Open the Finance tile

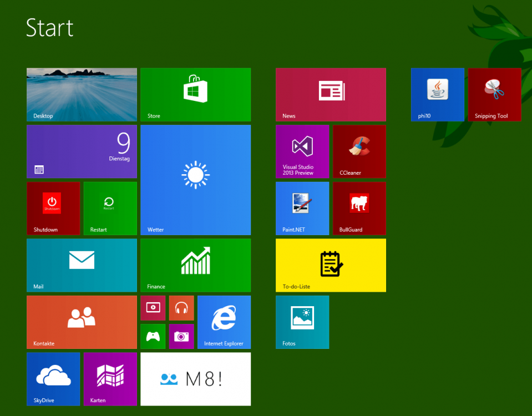coord(195,265)
